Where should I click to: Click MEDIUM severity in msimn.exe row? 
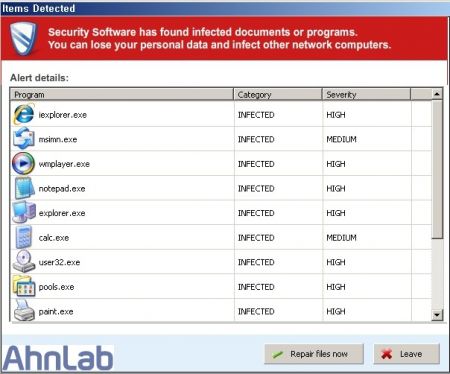tap(341, 139)
